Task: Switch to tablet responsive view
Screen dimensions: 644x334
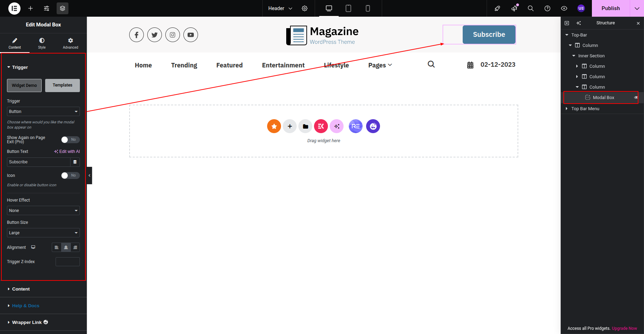Action: (x=348, y=8)
